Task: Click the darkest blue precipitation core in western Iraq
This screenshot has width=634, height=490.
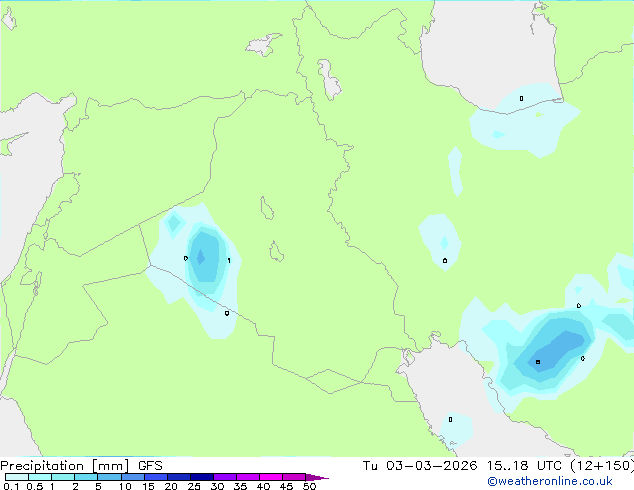Action: click(x=201, y=257)
